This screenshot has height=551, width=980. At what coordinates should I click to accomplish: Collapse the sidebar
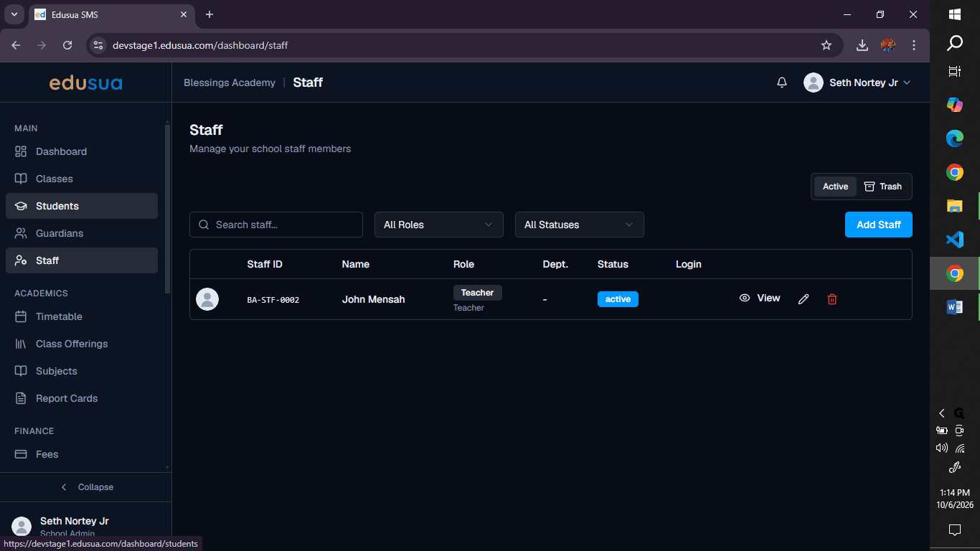click(86, 487)
